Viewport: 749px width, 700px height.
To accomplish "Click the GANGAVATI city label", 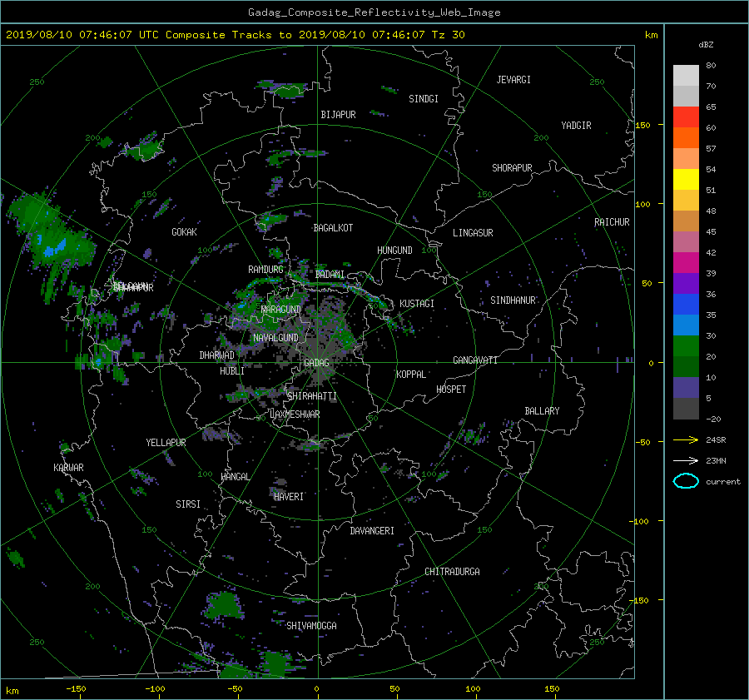I will click(x=475, y=360).
